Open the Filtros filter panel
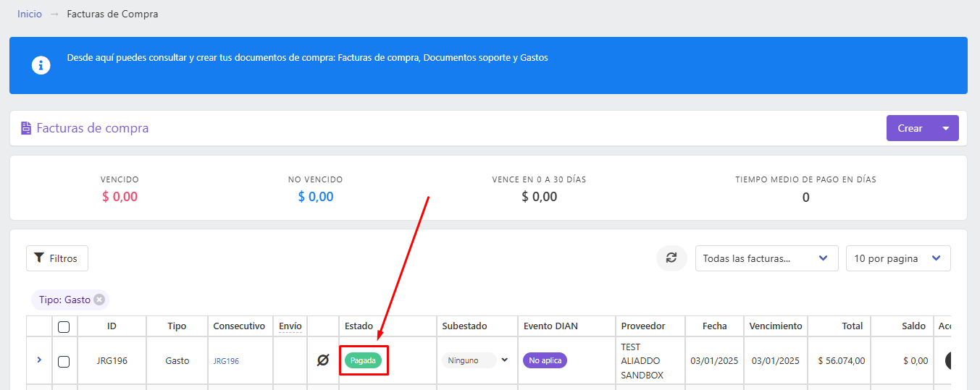The image size is (980, 390). point(57,258)
